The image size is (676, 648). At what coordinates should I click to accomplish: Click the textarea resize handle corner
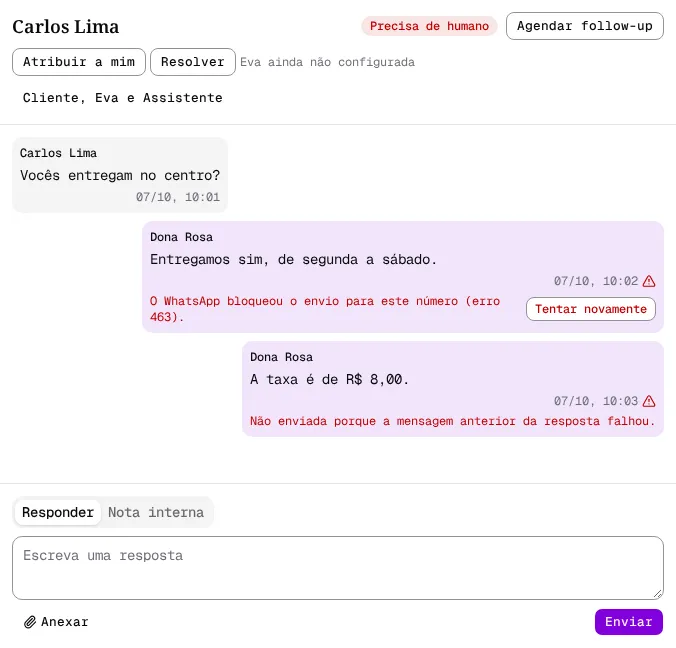coord(657,594)
